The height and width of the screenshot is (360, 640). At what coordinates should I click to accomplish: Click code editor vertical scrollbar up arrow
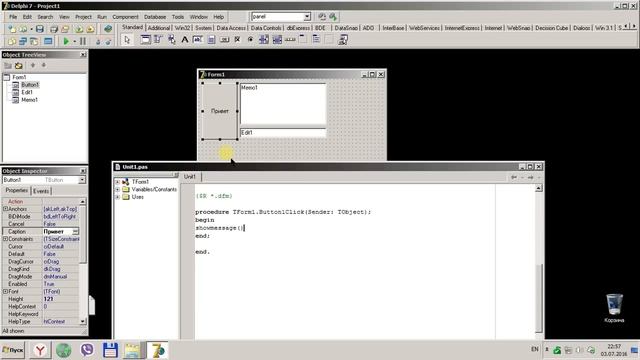tap(539, 188)
